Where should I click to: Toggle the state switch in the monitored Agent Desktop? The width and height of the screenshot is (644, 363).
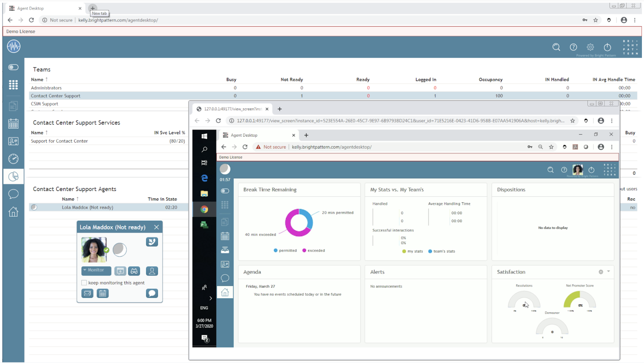click(x=225, y=191)
